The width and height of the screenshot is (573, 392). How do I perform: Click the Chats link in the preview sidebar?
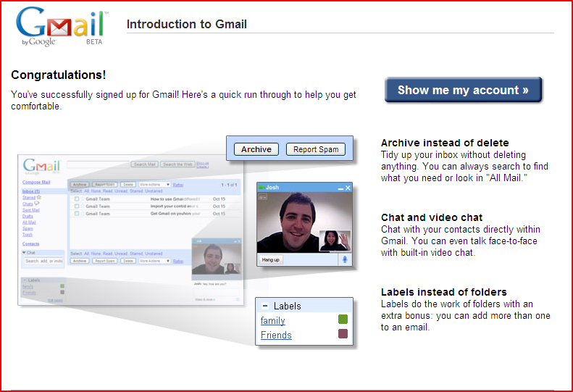click(x=28, y=204)
